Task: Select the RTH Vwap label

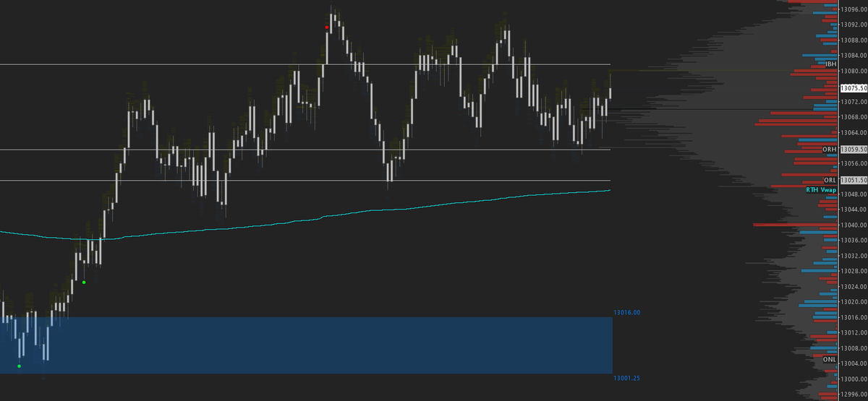Action: coord(822,189)
